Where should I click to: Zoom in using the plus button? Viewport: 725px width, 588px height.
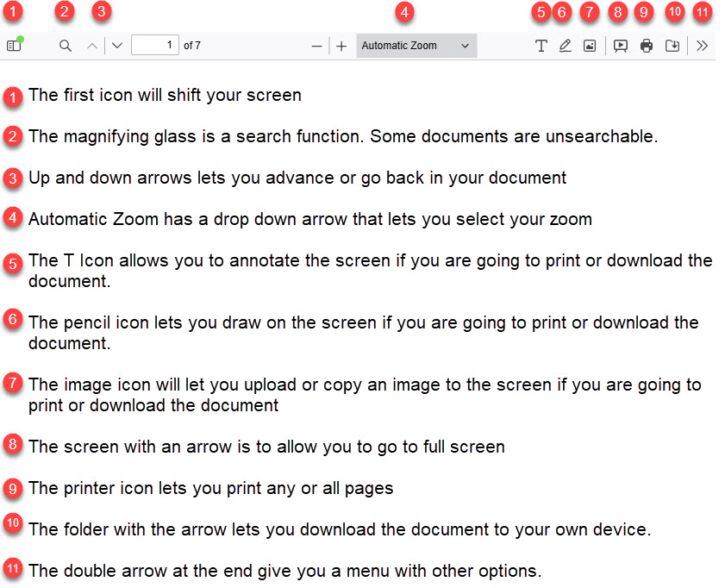[x=341, y=47]
